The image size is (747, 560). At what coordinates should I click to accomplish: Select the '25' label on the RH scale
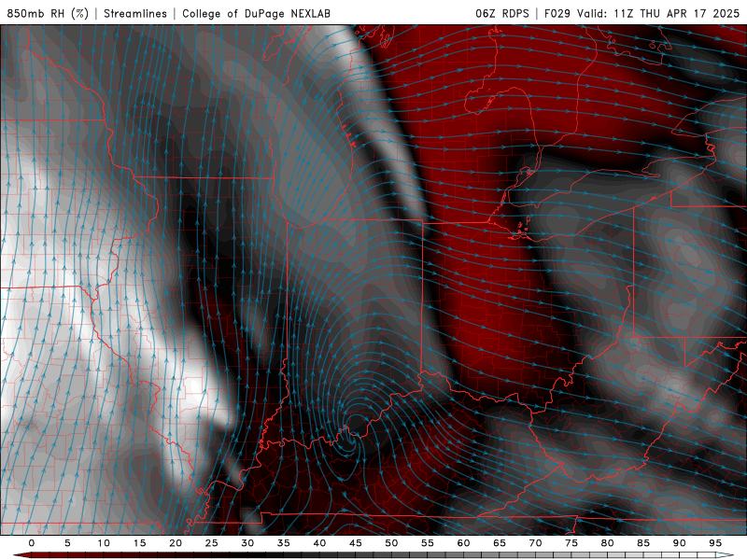click(x=212, y=543)
